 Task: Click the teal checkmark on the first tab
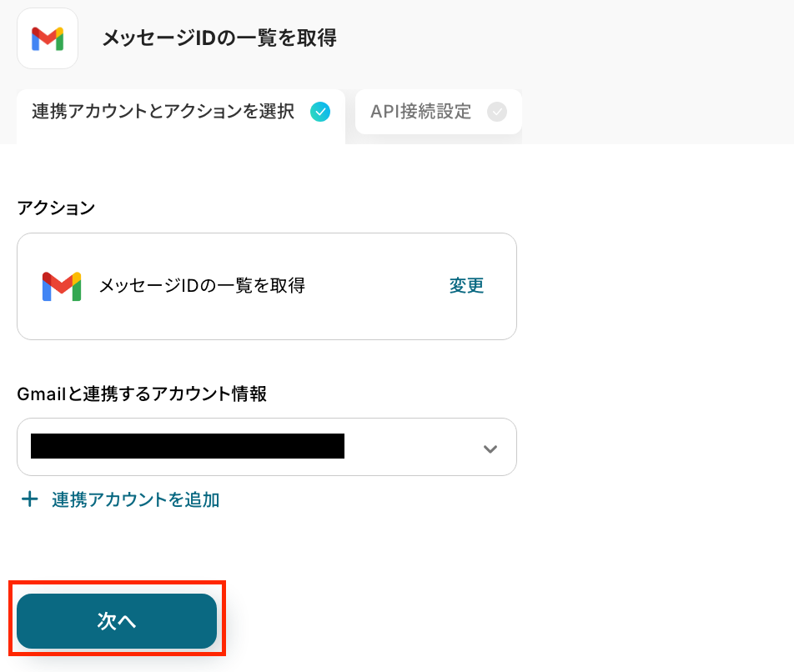[319, 112]
